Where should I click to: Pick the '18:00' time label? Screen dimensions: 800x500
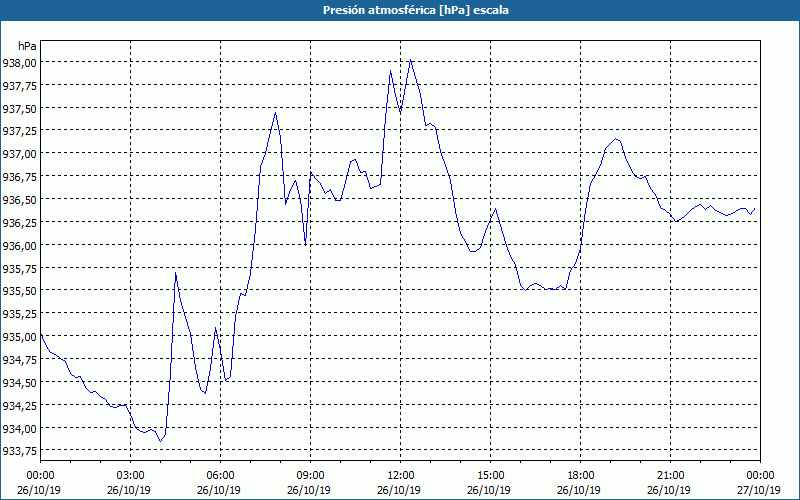(x=581, y=476)
